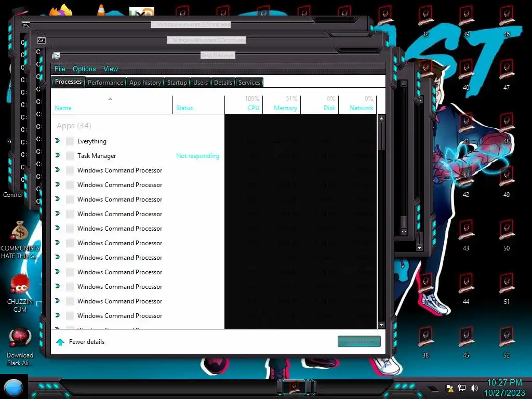Sort processes by Name column

tap(112, 104)
